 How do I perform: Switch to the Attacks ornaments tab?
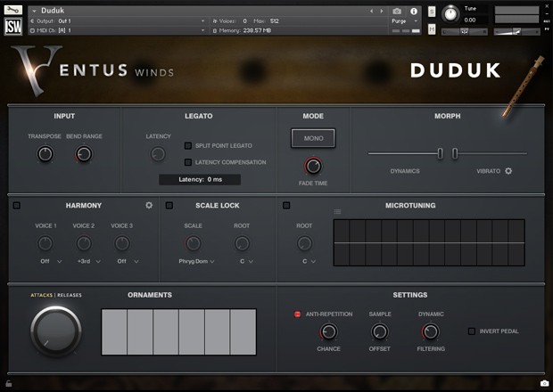(x=41, y=295)
